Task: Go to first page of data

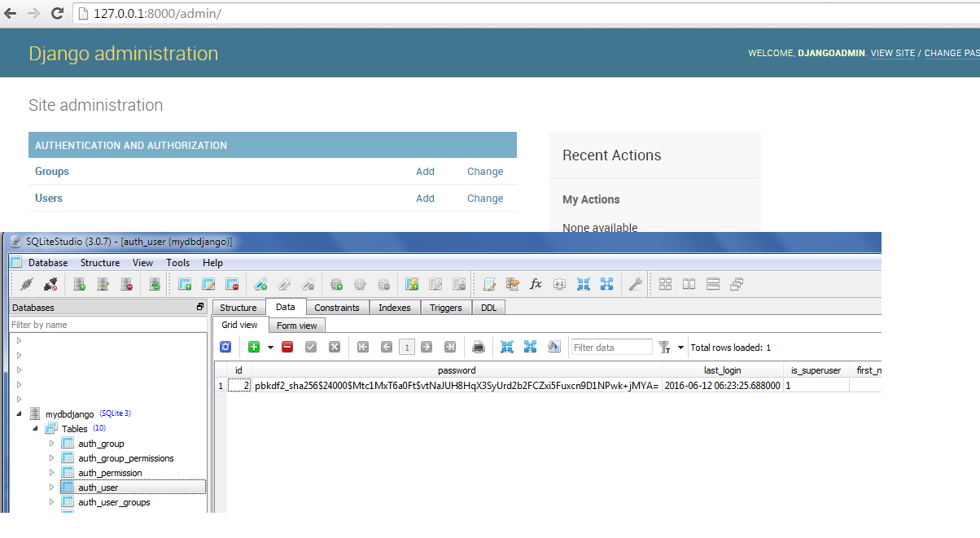Action: click(363, 347)
